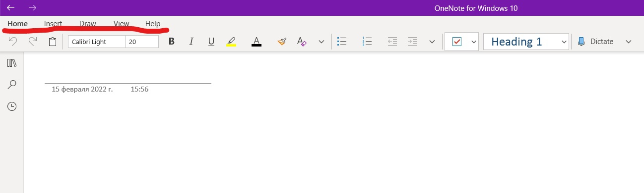Show notebooks navigation pane

tap(12, 63)
